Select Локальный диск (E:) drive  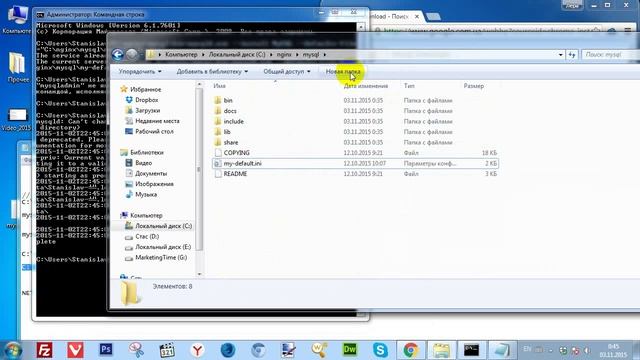pyautogui.click(x=163, y=247)
